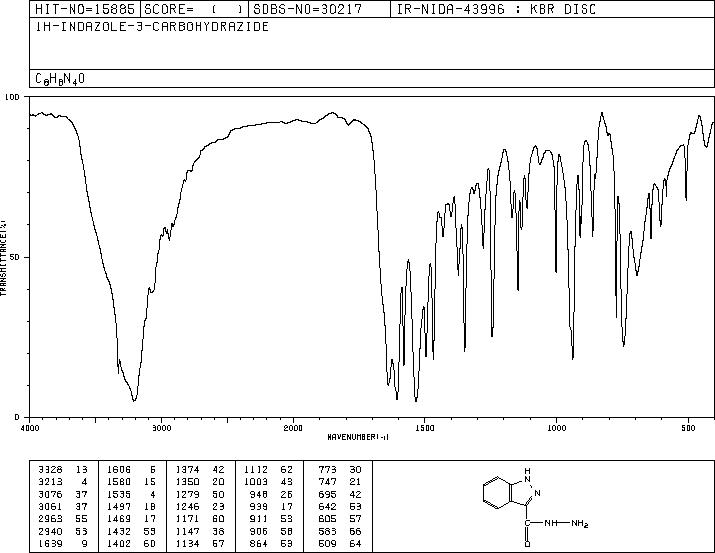Click the 1432 wavenumber in peak table

tap(119, 531)
